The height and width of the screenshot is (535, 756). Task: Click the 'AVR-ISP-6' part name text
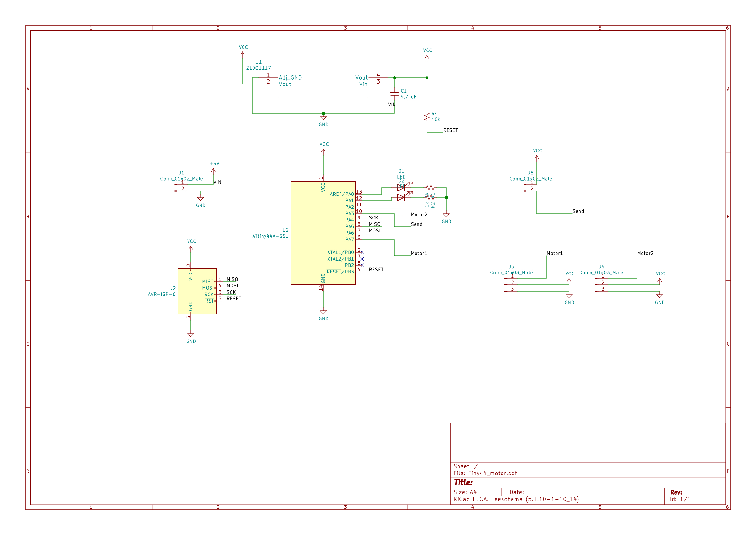pyautogui.click(x=162, y=295)
